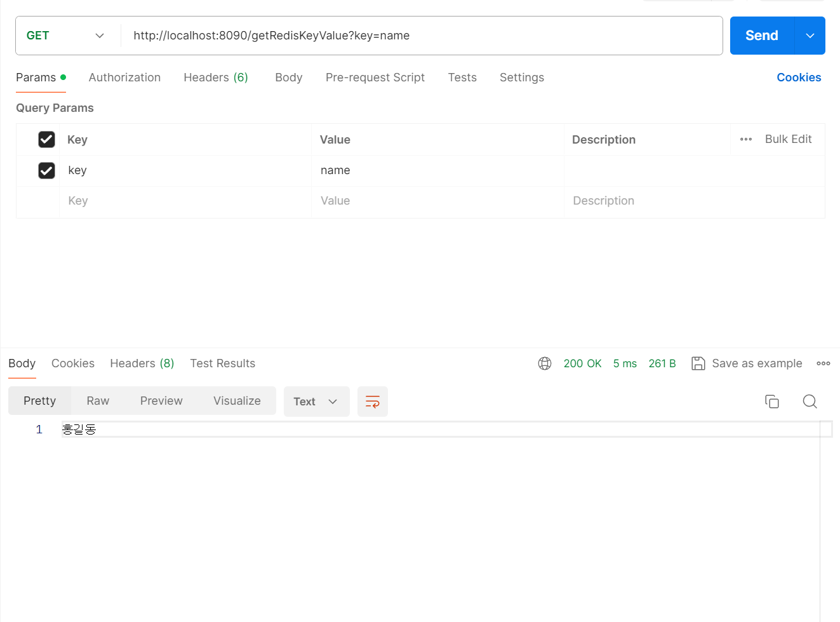Click the 200 OK status
This screenshot has height=622, width=840.
click(x=582, y=363)
